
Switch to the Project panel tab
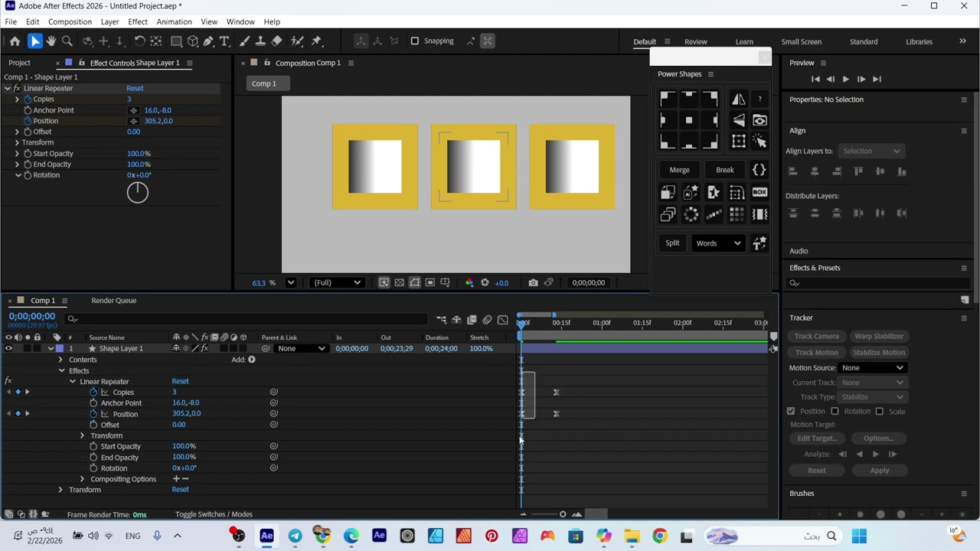[20, 63]
